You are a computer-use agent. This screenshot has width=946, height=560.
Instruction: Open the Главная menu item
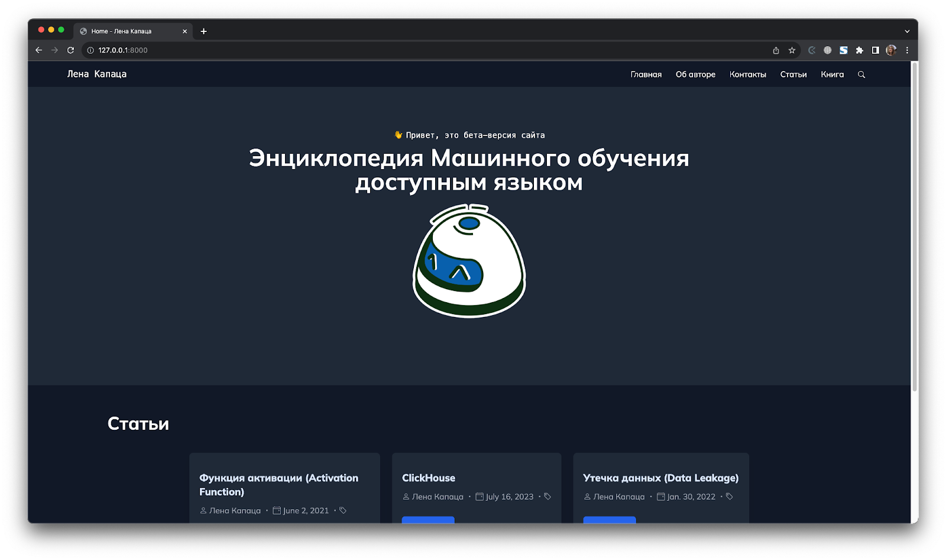[646, 75]
